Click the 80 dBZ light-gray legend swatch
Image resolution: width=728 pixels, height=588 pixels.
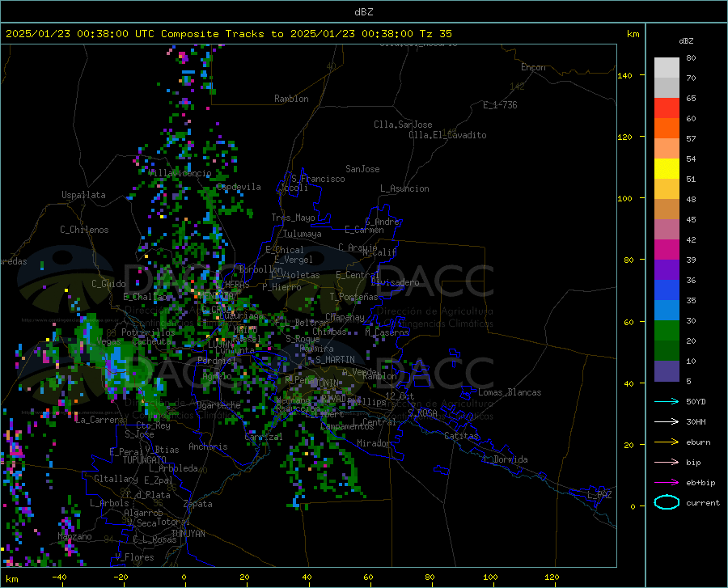pos(667,68)
